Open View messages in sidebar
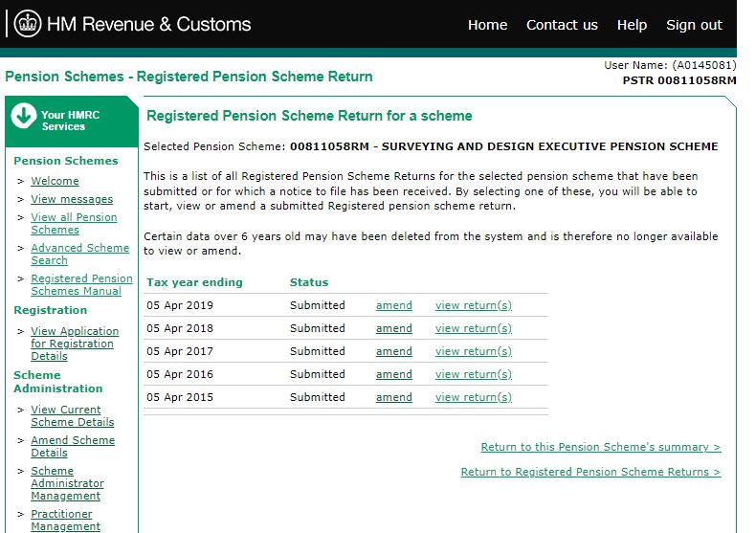 pyautogui.click(x=72, y=199)
